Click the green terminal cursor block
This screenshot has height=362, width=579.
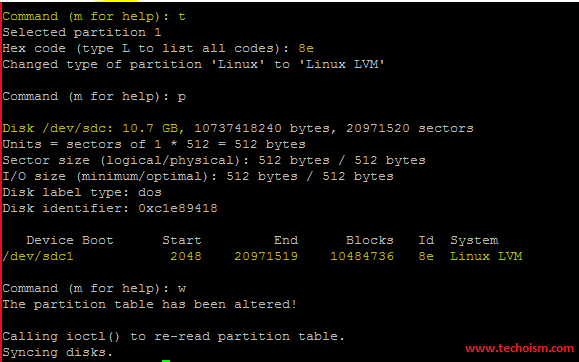click(x=166, y=361)
